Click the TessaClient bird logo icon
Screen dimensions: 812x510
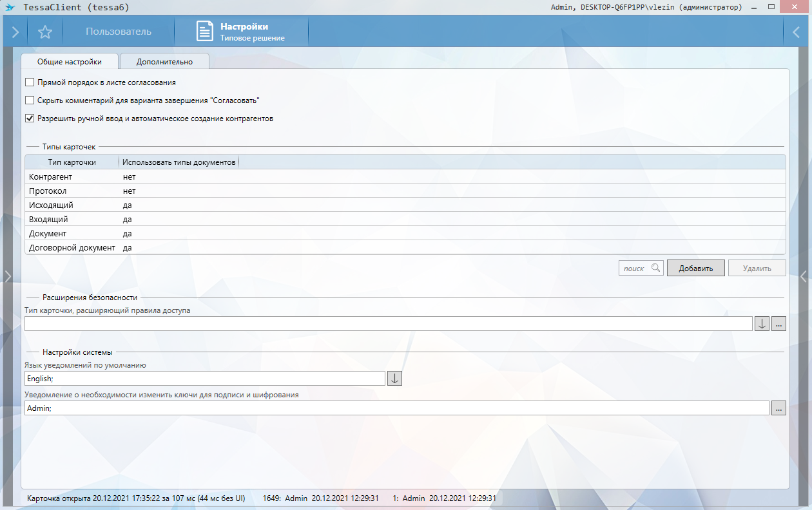pyautogui.click(x=10, y=7)
